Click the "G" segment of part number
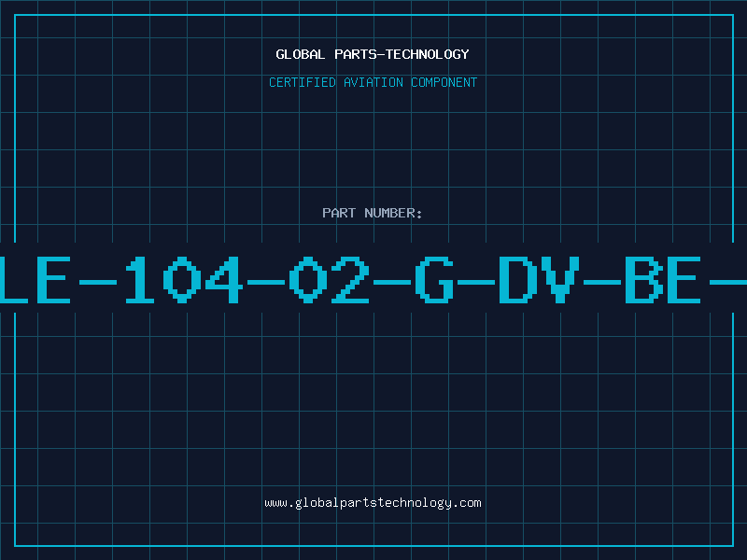 pos(434,279)
